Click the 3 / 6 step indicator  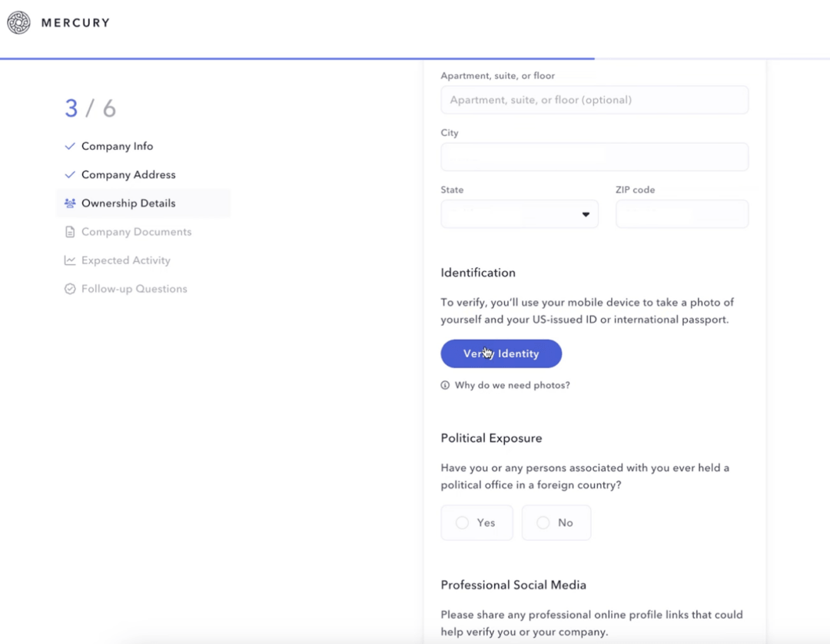90,108
